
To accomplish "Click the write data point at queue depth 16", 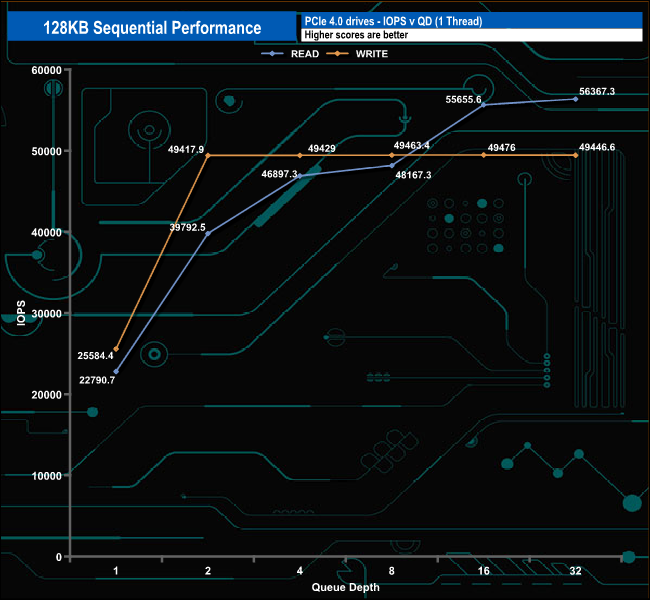I will pos(484,155).
